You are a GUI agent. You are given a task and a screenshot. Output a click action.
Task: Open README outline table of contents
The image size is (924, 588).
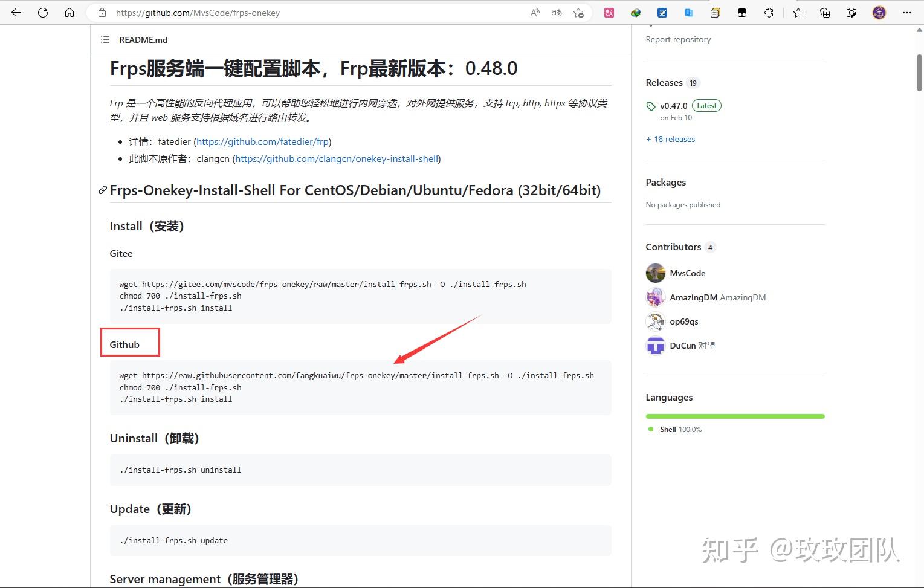tap(105, 39)
